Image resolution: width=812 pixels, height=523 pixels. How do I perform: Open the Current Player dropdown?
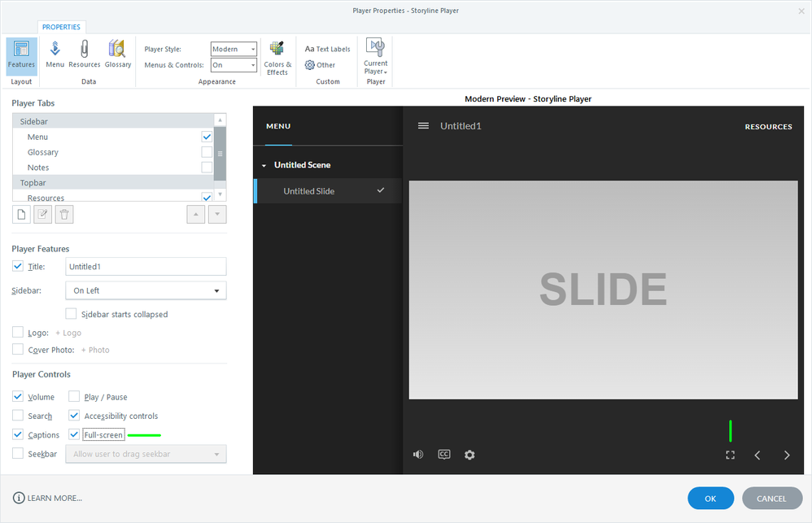[x=375, y=57]
